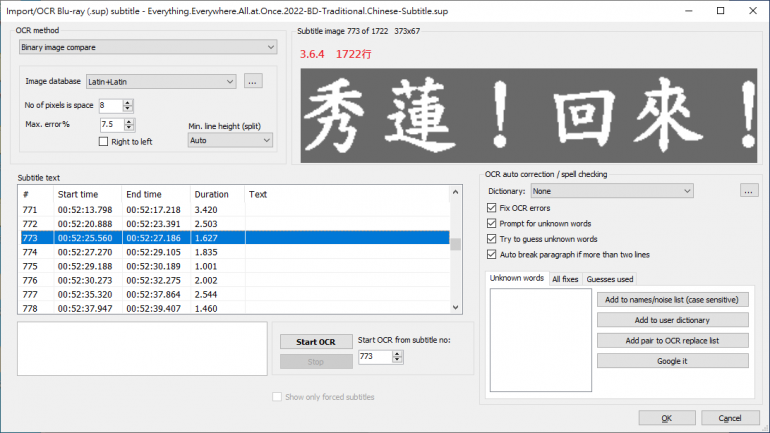The height and width of the screenshot is (433, 770).
Task: Switch to the Unknown words tab
Action: point(517,278)
